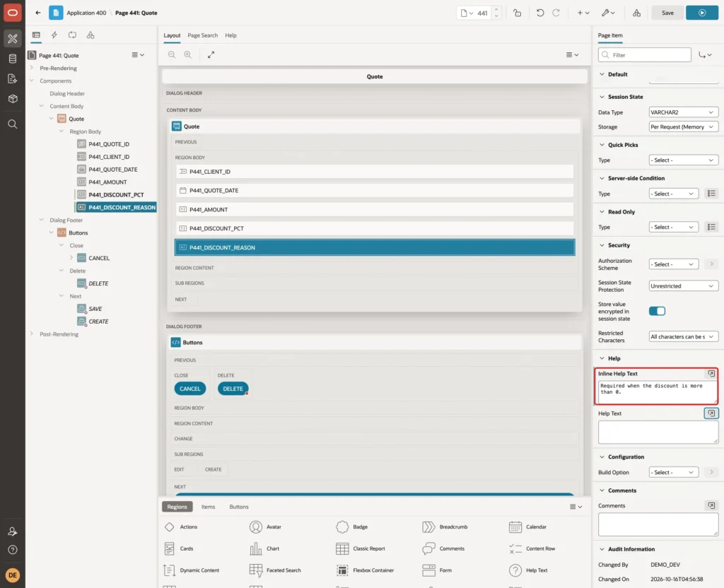
Task: Switch to the Rendering tree tab icon
Action: click(x=36, y=35)
